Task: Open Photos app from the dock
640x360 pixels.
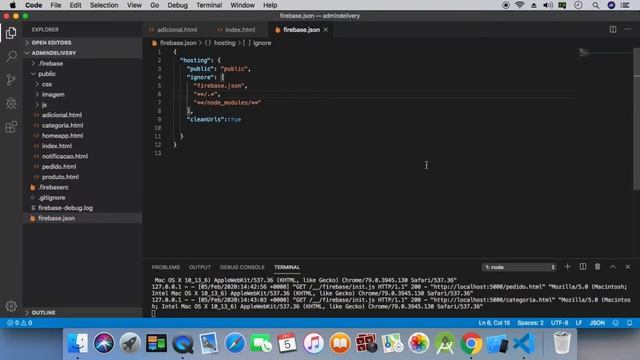Action: pyautogui.click(x=419, y=343)
